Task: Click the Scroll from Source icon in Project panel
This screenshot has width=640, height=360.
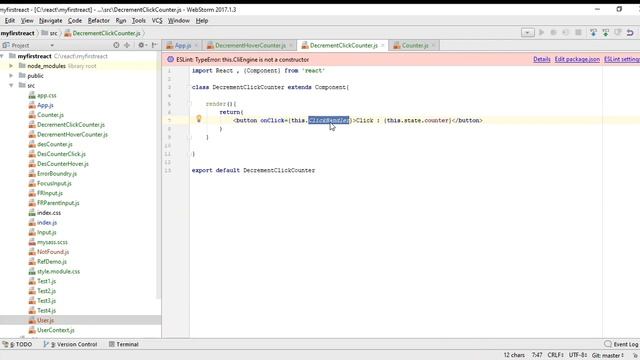Action: 116,45
